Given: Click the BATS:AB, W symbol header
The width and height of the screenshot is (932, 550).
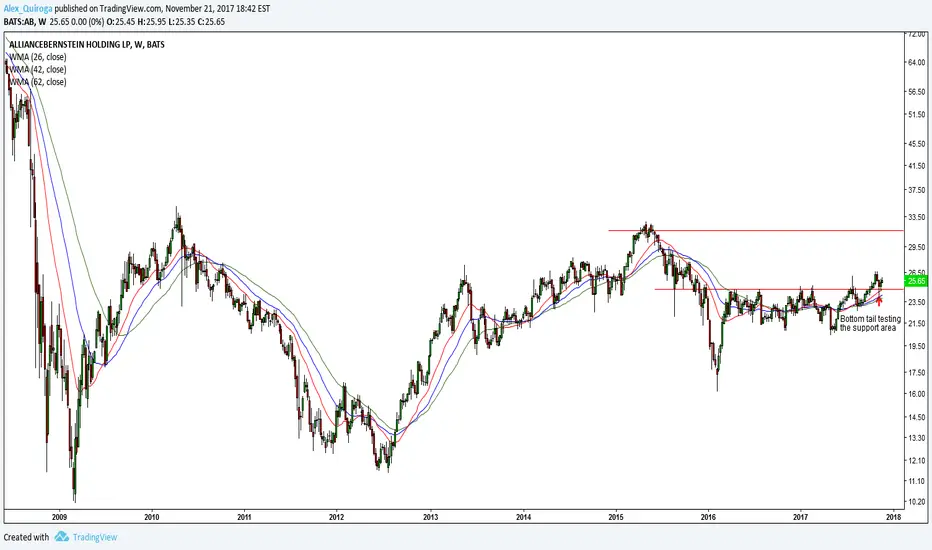Looking at the screenshot, I should [x=25, y=21].
